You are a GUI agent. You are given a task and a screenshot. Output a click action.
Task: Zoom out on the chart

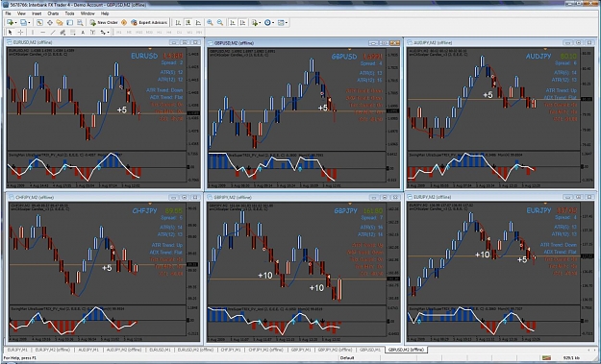tap(220, 23)
